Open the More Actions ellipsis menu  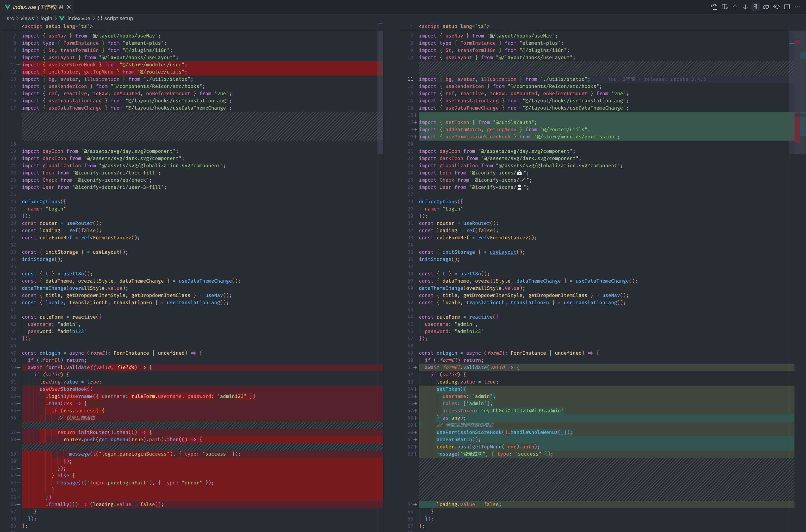797,7
